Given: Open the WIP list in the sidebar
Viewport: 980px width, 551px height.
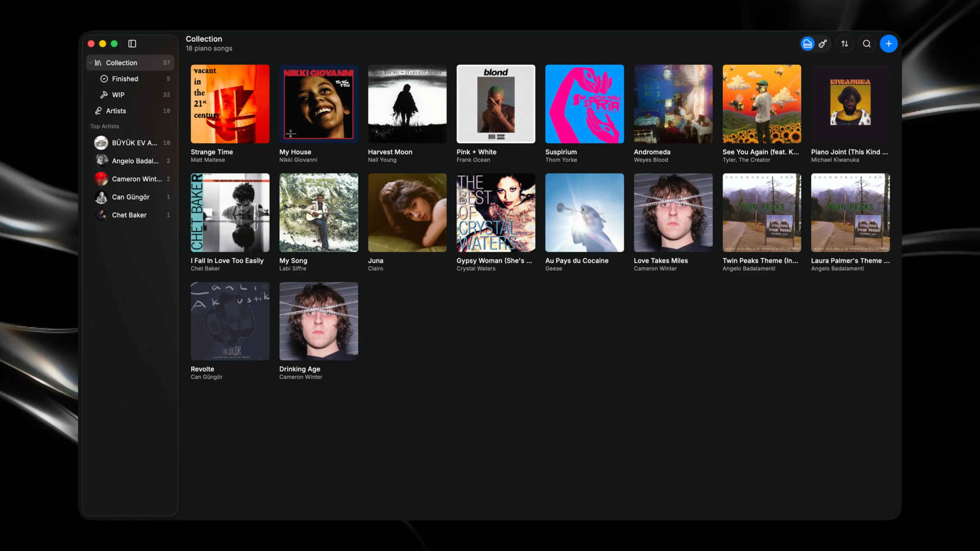Looking at the screenshot, I should click(130, 95).
